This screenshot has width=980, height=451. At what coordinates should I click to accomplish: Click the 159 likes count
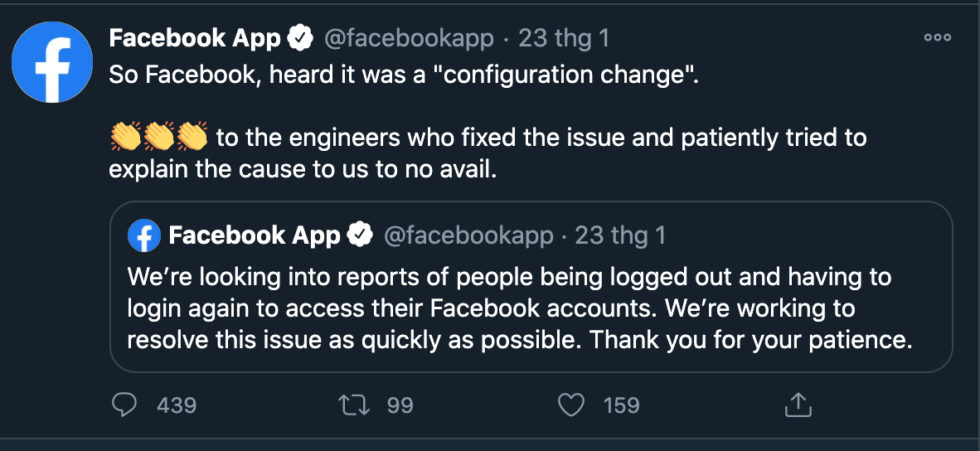pos(621,405)
